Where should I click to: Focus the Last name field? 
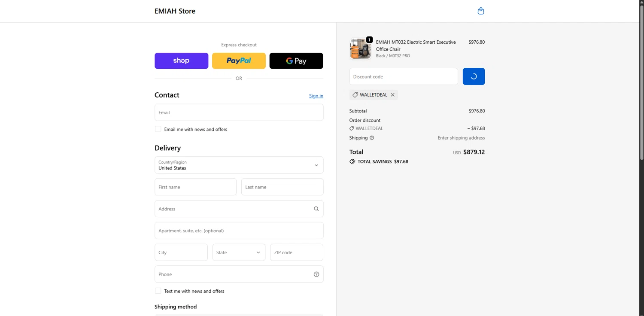click(282, 187)
